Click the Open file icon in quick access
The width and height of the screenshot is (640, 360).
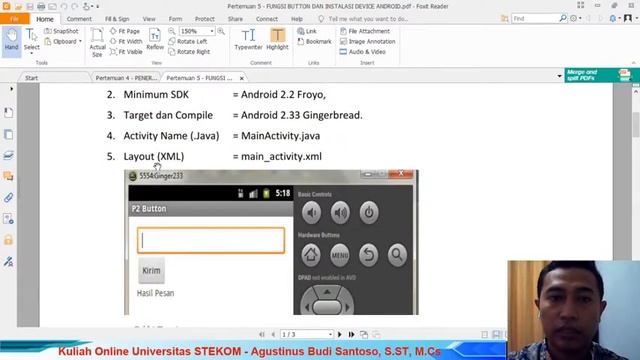pos(18,6)
